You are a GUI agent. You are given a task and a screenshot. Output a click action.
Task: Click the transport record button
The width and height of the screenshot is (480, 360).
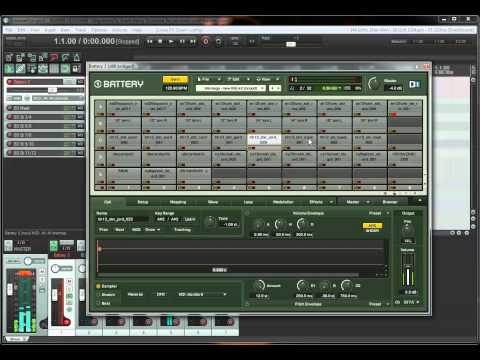click(205, 42)
